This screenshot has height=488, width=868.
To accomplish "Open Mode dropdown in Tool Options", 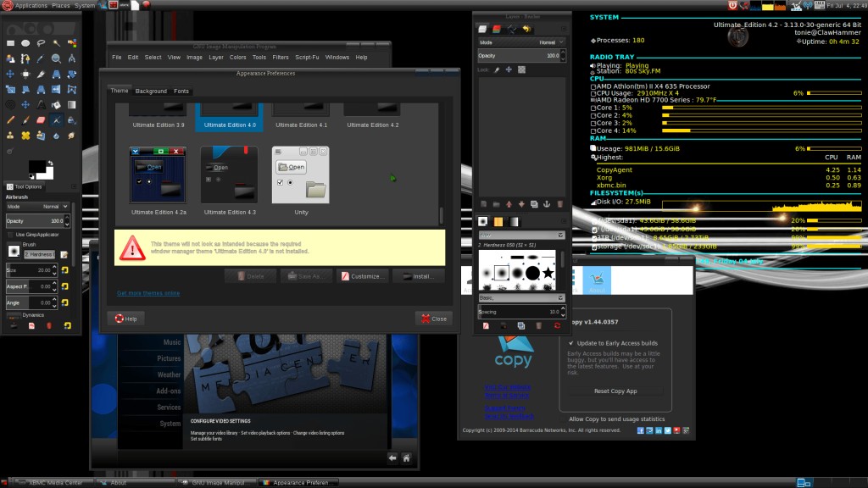I will click(37, 207).
